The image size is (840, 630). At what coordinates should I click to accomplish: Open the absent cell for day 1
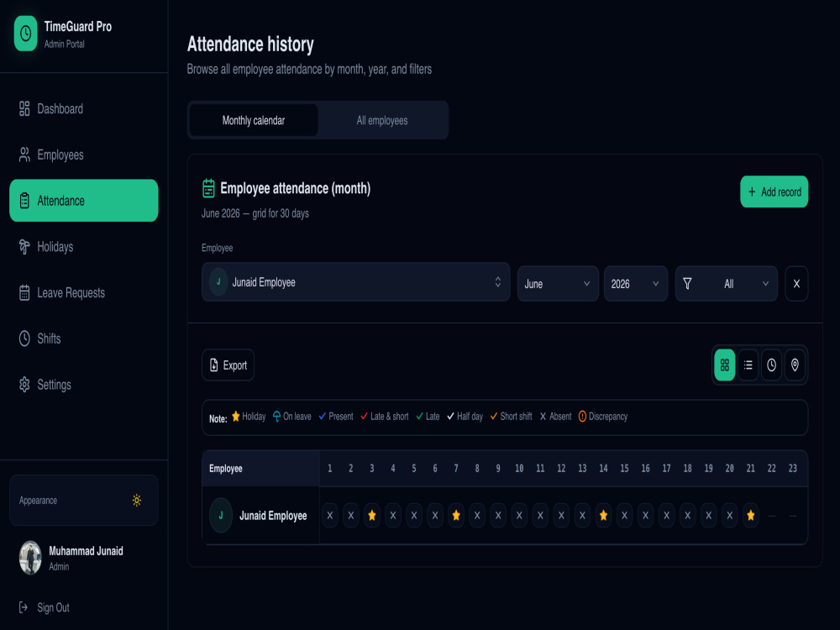330,516
